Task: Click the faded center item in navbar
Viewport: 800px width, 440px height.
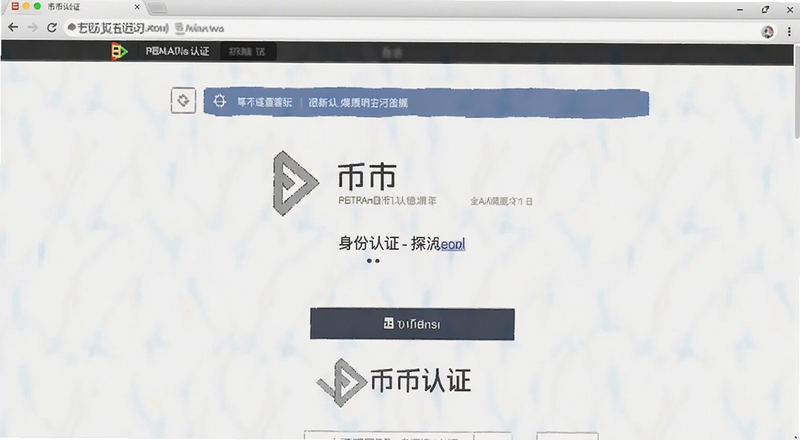Action: [x=392, y=53]
